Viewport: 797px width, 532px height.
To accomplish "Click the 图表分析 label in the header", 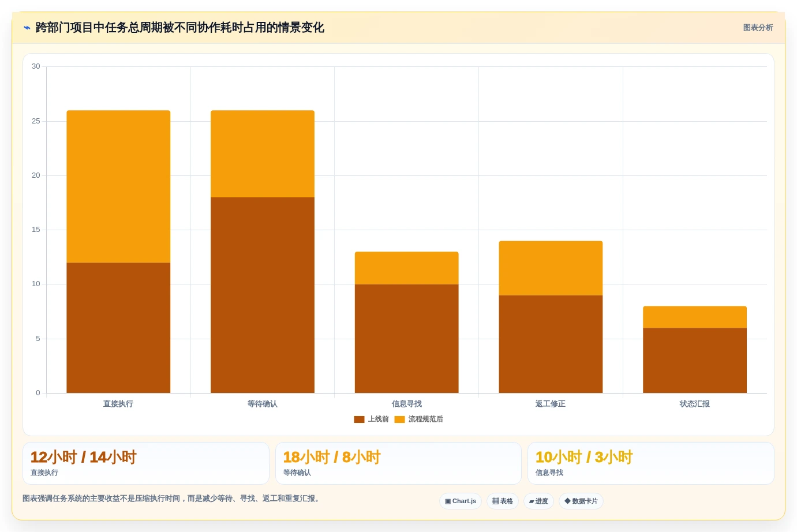I will 758,28.
